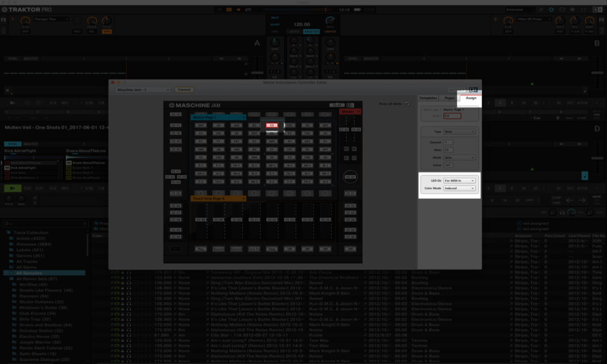Click the Molten Veil deck title
This screenshot has height=364, width=607.
(x=56, y=127)
